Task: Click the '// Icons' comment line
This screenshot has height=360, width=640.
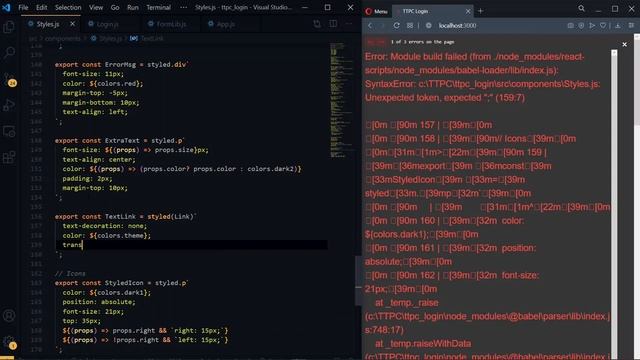Action: tap(70, 273)
